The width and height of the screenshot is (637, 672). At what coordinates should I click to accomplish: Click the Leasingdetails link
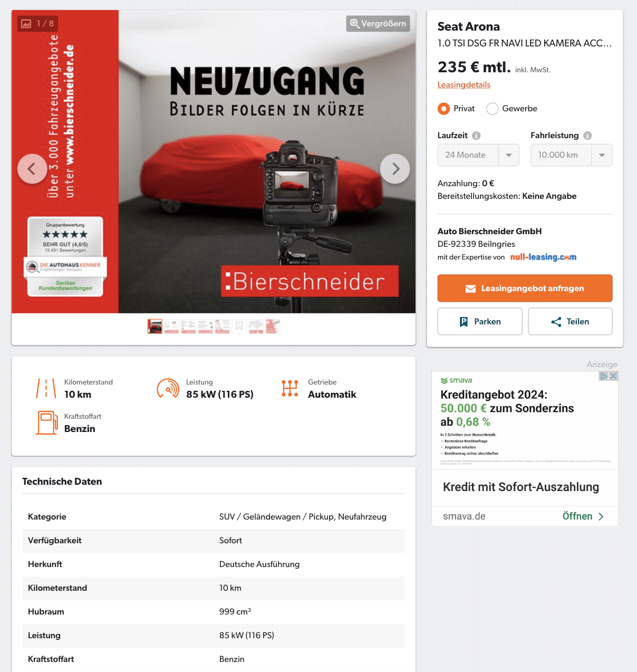click(x=464, y=85)
